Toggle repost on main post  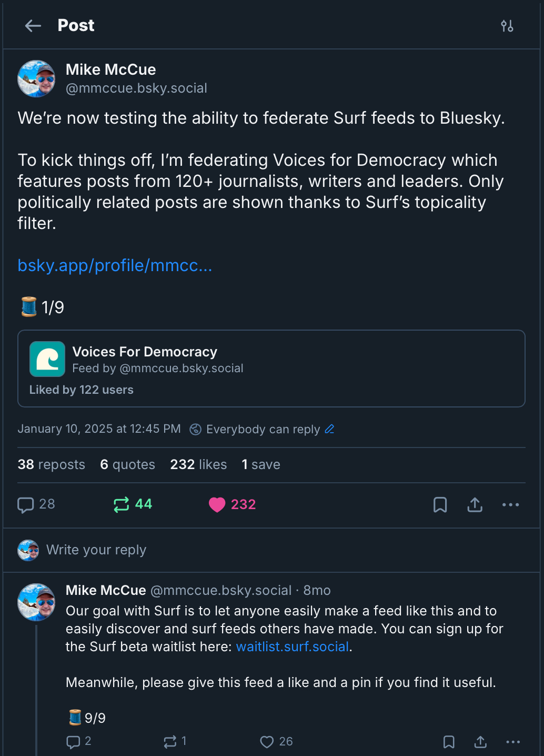coord(122,505)
